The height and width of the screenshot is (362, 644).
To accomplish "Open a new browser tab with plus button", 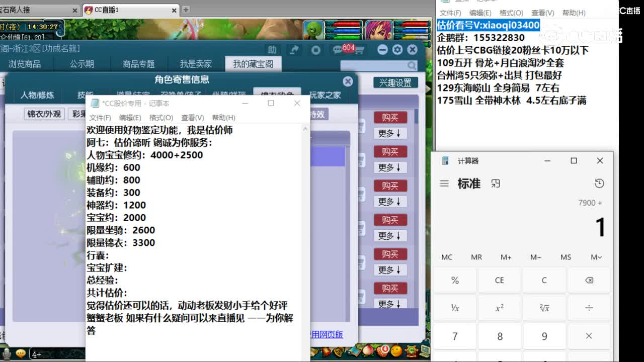I will tap(186, 10).
